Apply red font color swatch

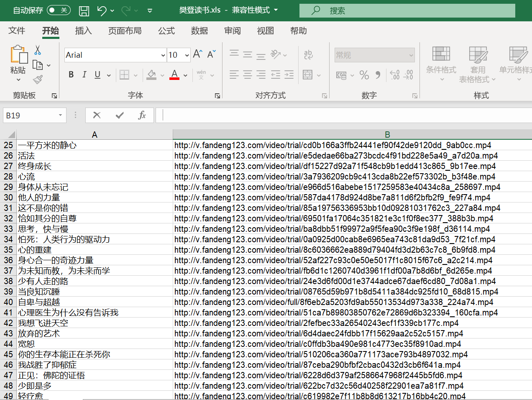pos(174,75)
